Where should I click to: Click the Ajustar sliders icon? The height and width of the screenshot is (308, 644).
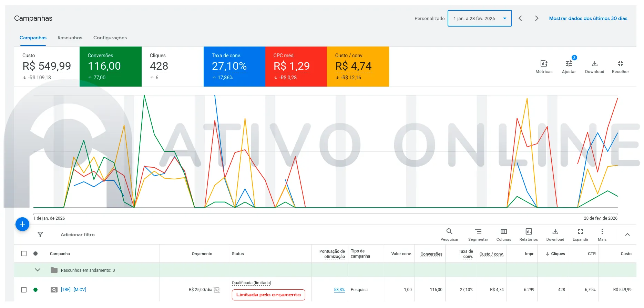coord(569,64)
